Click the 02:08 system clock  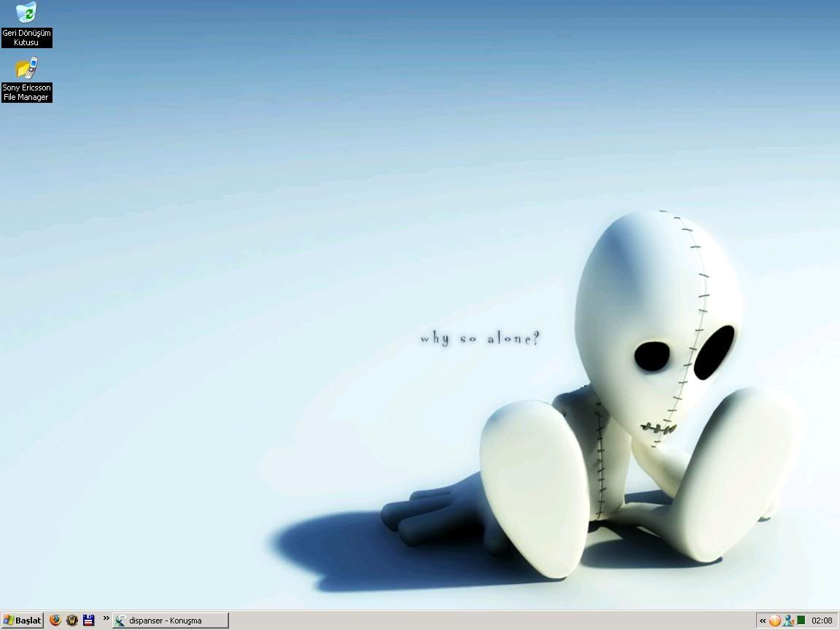(822, 621)
